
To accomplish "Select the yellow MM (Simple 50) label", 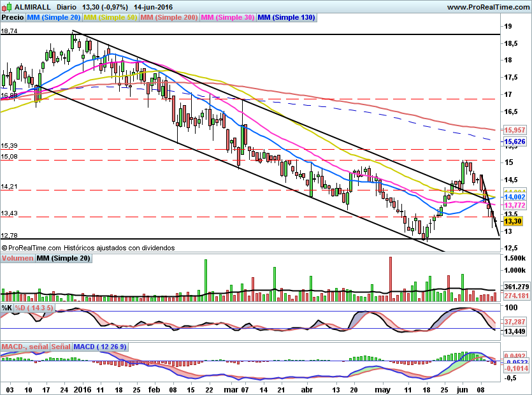I will pos(110,18).
